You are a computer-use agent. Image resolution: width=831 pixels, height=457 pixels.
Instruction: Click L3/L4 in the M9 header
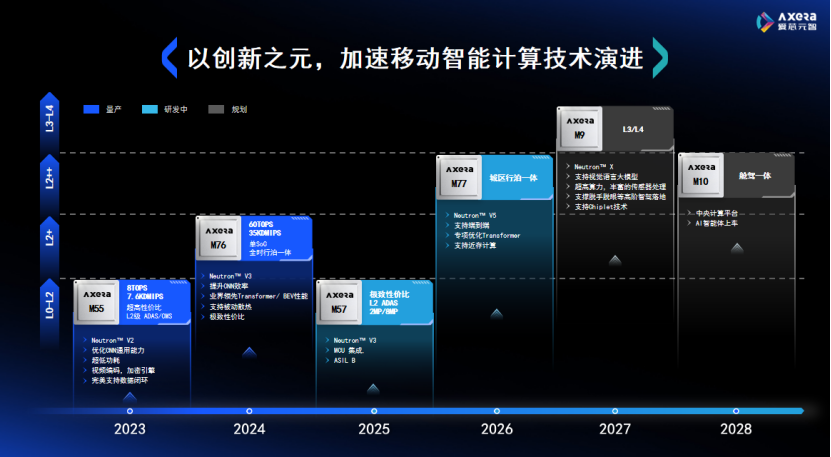pyautogui.click(x=633, y=129)
